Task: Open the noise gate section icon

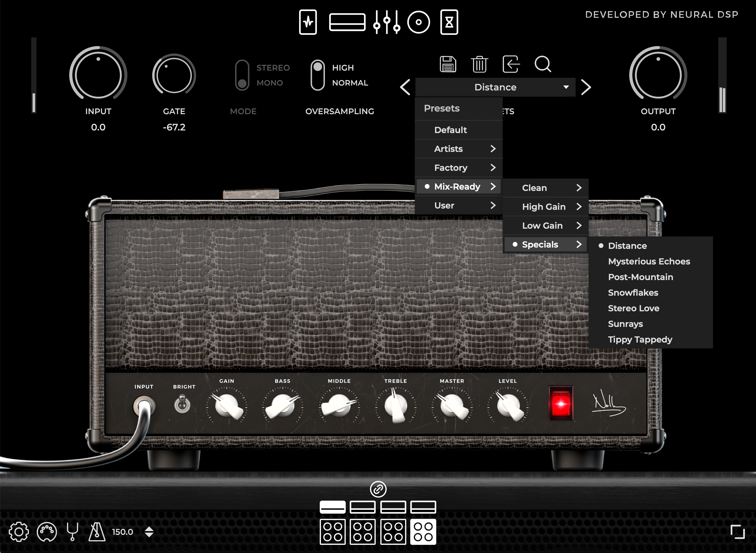Action: coord(308,23)
